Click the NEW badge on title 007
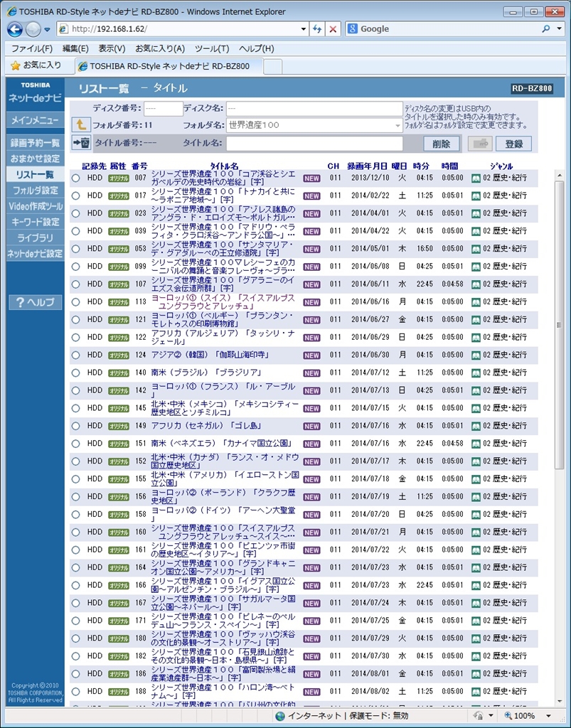The width and height of the screenshot is (571, 728). point(311,178)
